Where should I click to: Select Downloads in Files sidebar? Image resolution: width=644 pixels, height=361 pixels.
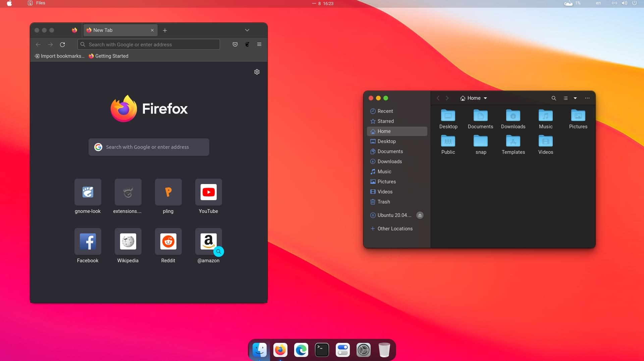397,162
